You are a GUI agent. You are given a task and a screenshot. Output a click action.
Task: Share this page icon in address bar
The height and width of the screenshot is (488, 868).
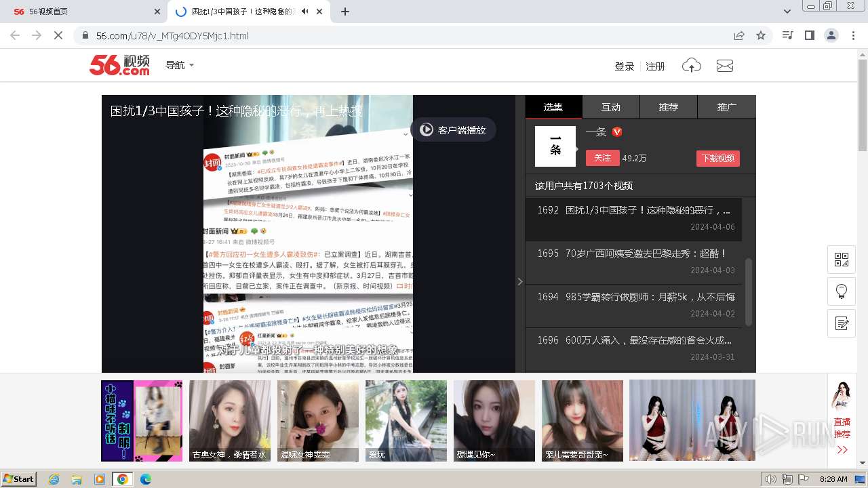(x=739, y=35)
